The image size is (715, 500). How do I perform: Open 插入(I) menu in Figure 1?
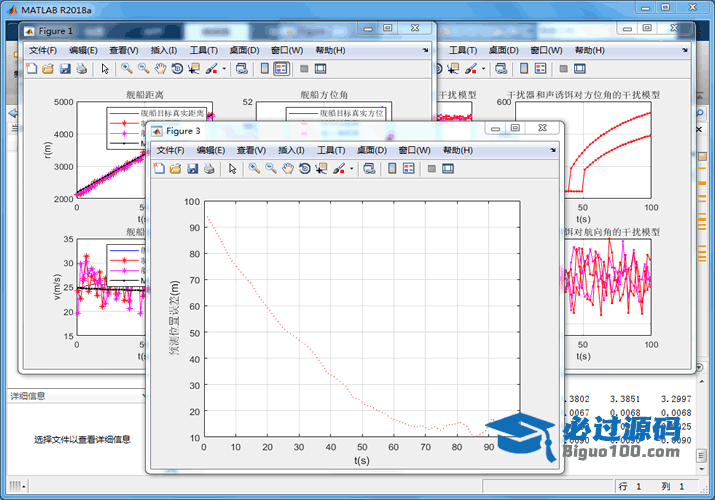click(164, 51)
